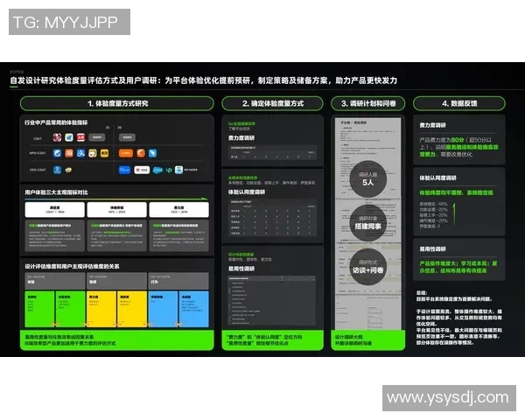
Task: Select the 1. 体验度量方式研究 header tab
Action: point(116,103)
